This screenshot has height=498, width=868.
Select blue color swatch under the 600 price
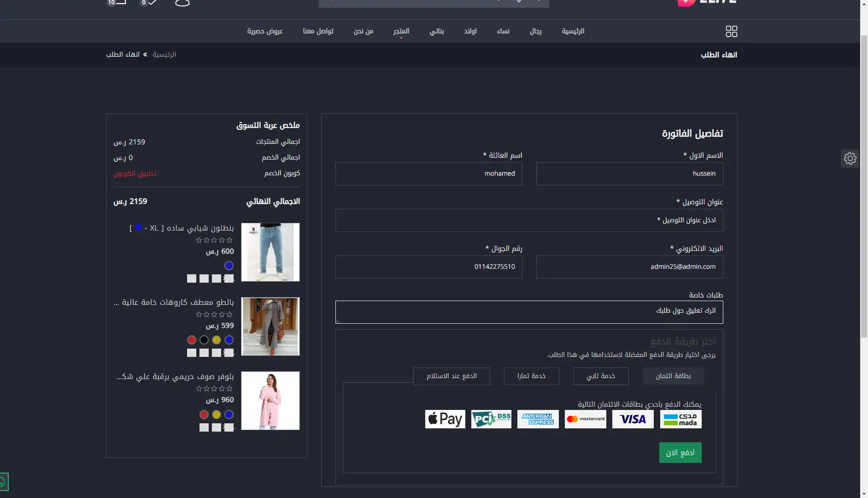tap(229, 266)
